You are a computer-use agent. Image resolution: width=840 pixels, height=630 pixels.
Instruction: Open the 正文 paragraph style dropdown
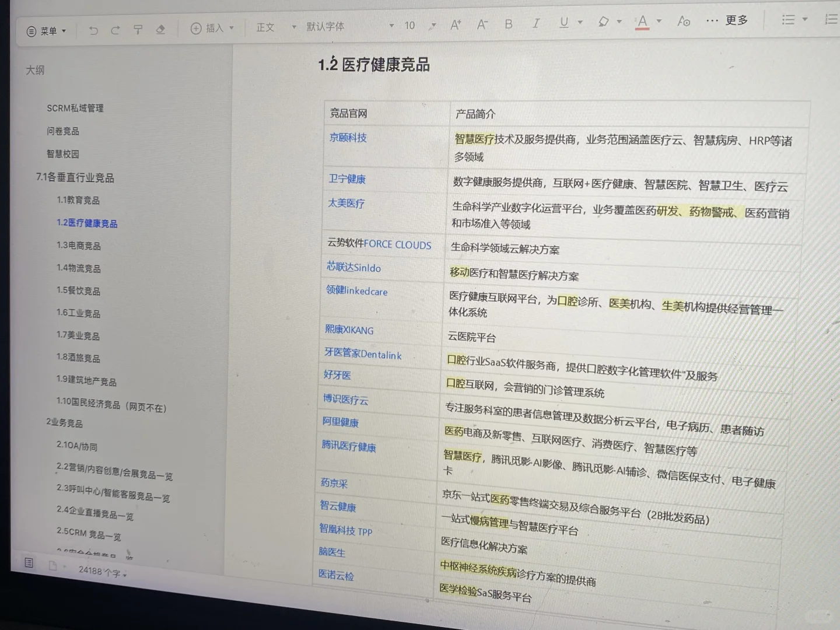tap(276, 27)
